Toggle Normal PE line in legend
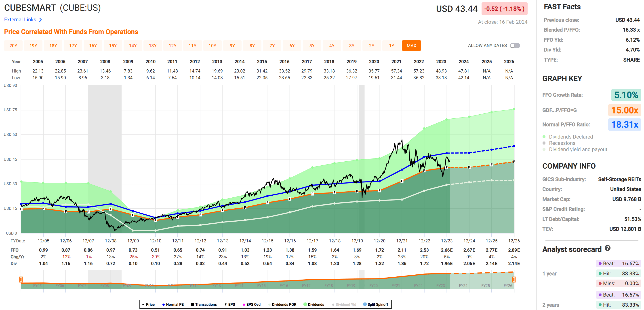 pyautogui.click(x=173, y=304)
